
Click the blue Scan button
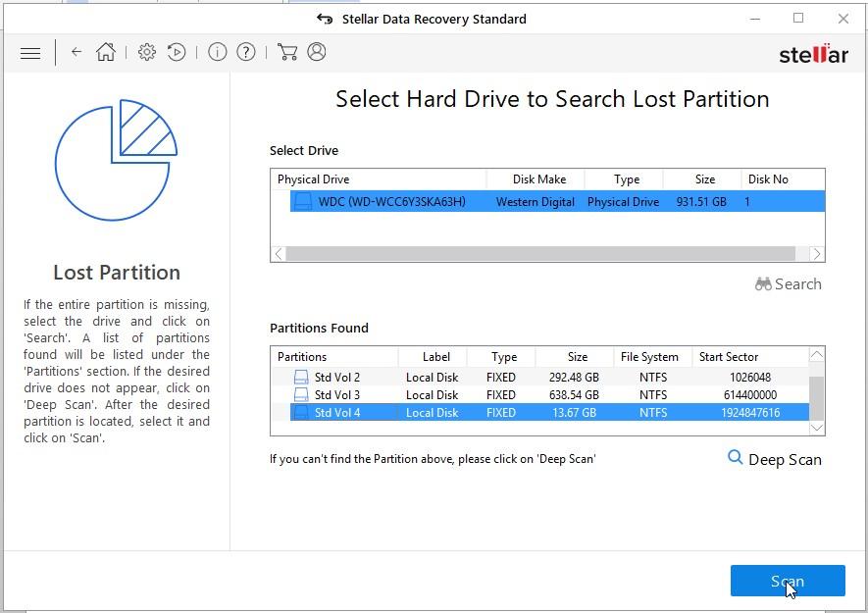[788, 581]
